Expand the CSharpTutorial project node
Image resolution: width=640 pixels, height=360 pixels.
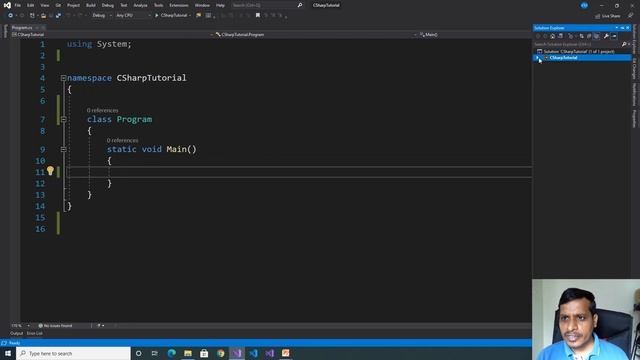537,58
